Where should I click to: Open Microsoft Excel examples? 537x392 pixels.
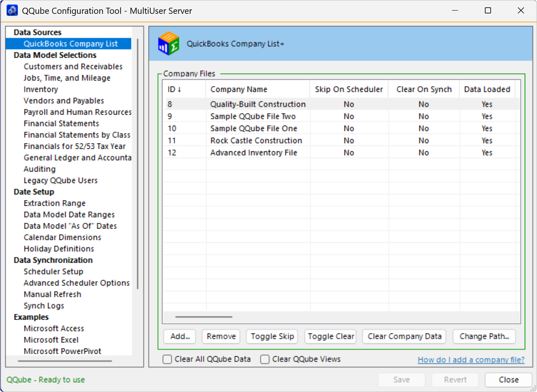(x=51, y=340)
